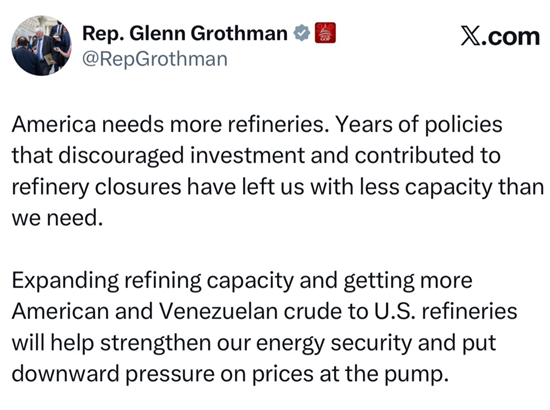Click the phrase "Years of policies"
The width and height of the screenshot is (550, 410).
[419, 125]
